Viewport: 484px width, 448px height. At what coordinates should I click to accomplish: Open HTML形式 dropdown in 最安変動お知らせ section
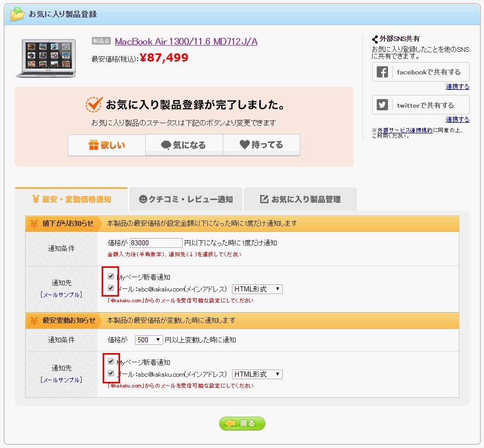pyautogui.click(x=257, y=374)
